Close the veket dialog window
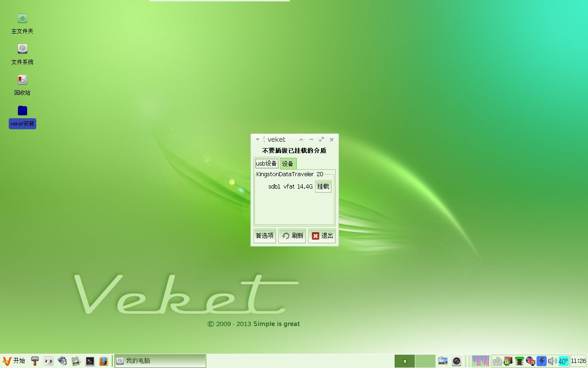 [x=332, y=139]
